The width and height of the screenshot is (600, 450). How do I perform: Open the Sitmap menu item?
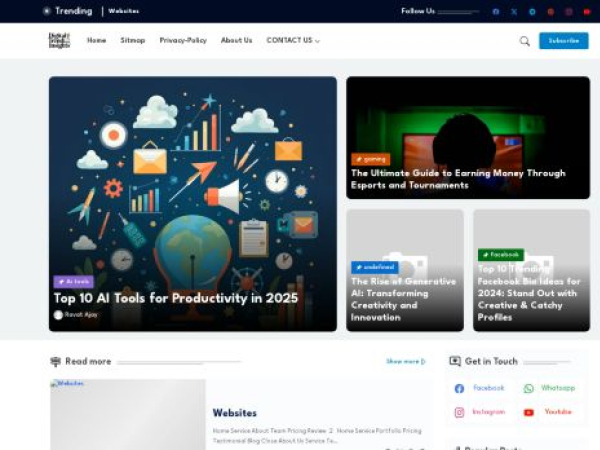pos(133,41)
